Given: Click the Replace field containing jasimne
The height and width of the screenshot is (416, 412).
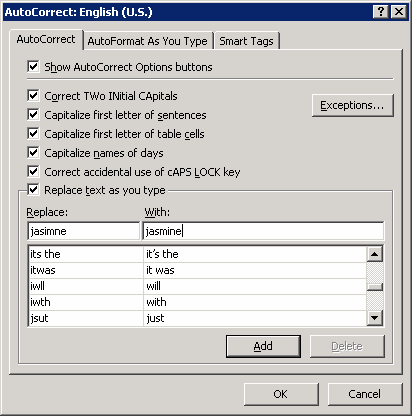Looking at the screenshot, I should [x=84, y=231].
